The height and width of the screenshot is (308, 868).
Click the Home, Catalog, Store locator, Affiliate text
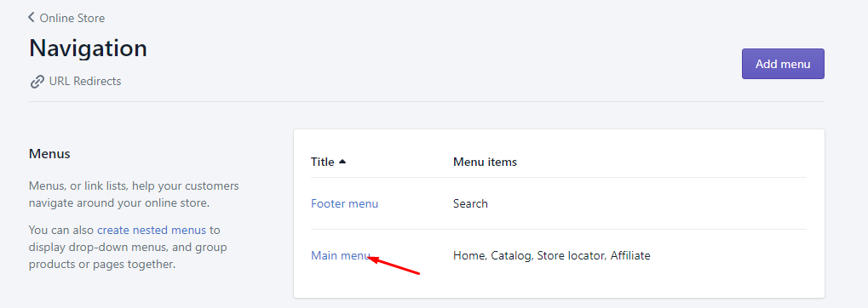(x=552, y=255)
